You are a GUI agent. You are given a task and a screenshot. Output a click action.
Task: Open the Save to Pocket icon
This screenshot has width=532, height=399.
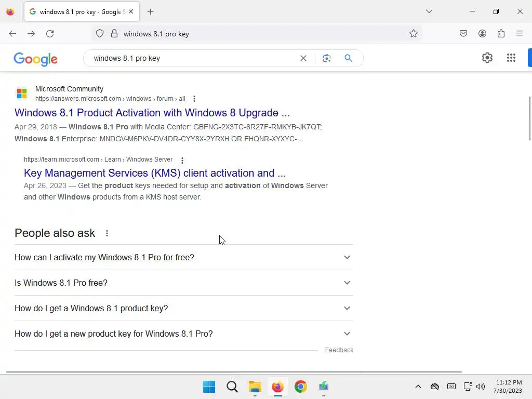pyautogui.click(x=463, y=34)
